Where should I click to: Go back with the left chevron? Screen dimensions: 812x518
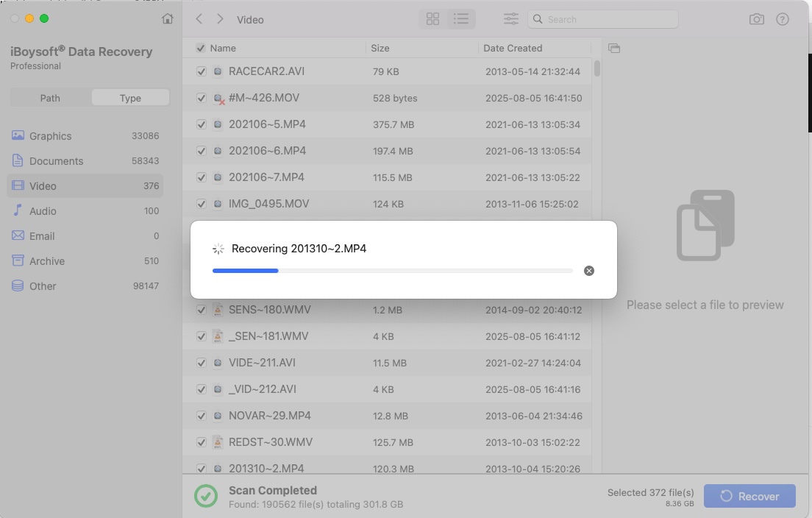click(x=199, y=19)
